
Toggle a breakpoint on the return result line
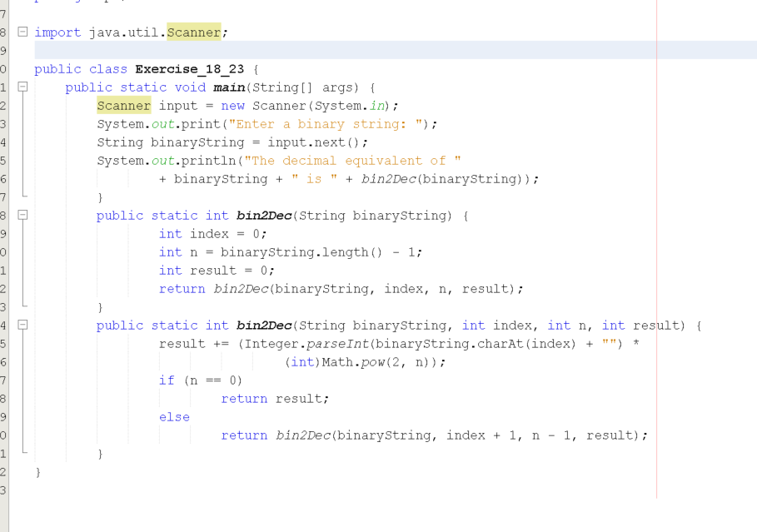pos(7,398)
